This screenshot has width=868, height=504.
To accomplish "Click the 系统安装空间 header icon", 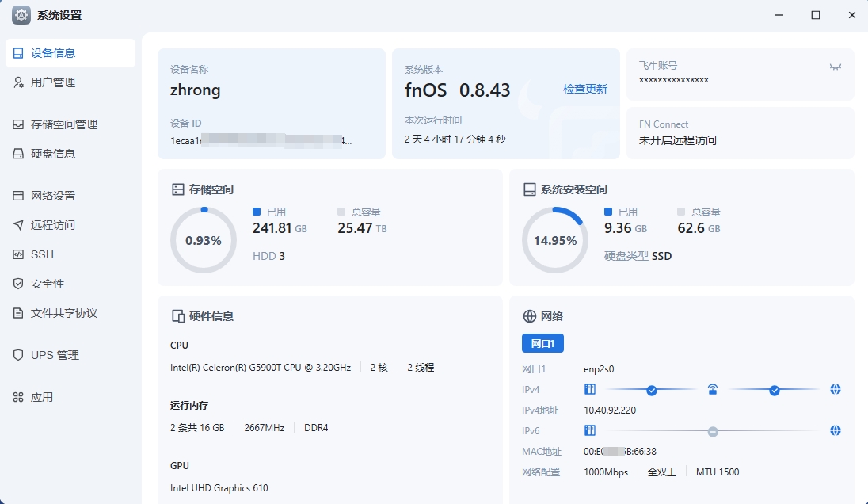I will click(529, 189).
